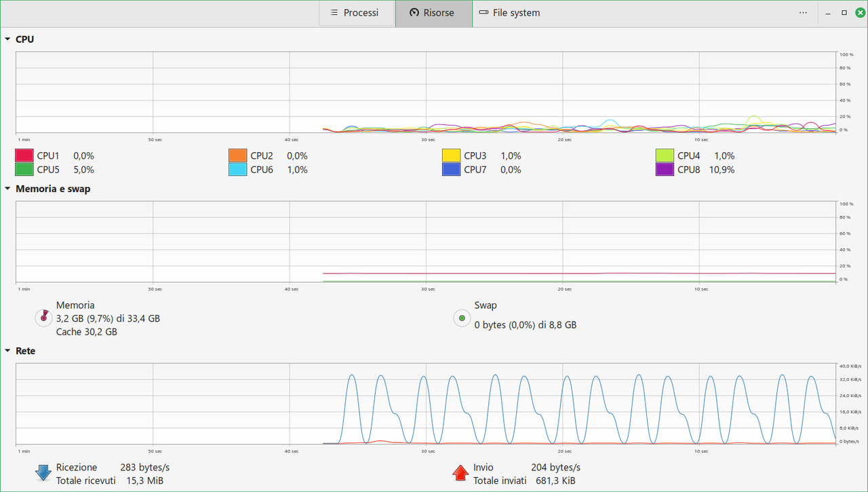Click the memory and swap history graph
The width and height of the screenshot is (868, 492).
tap(426, 242)
